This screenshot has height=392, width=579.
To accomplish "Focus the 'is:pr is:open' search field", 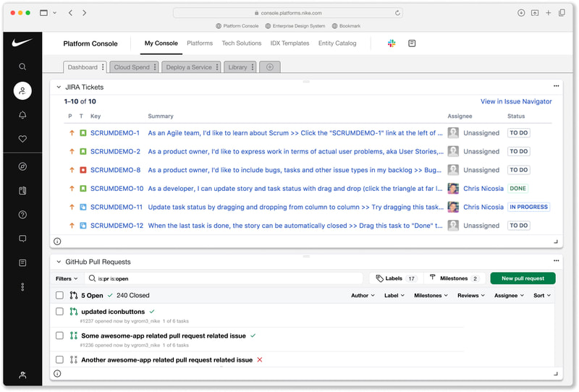I will pyautogui.click(x=224, y=278).
